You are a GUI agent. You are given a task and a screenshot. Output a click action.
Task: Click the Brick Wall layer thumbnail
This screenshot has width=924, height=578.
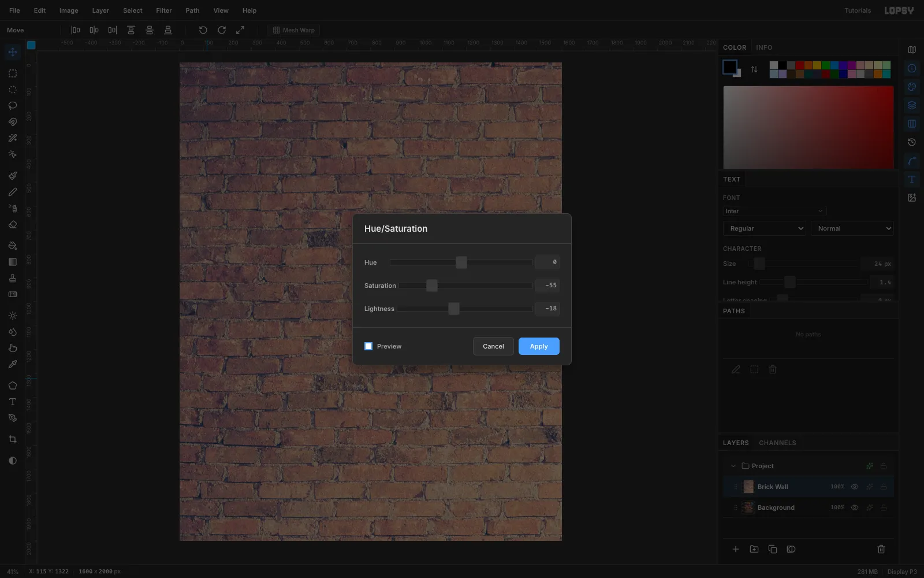748,487
